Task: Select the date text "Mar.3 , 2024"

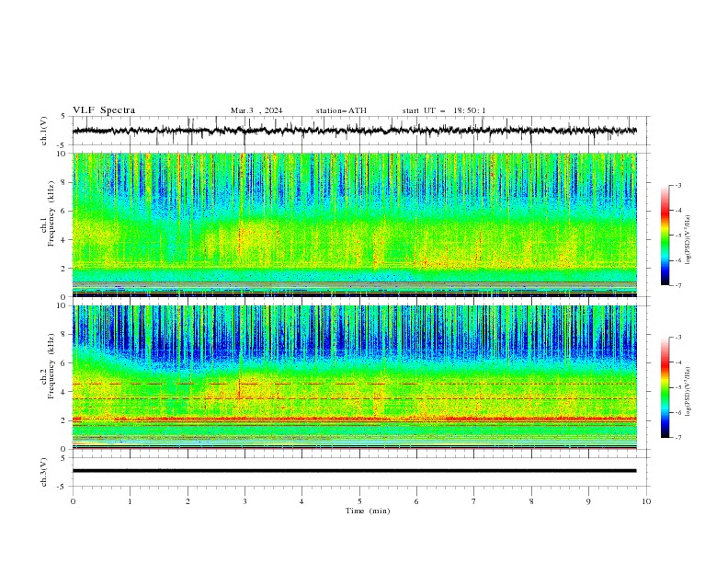Action: (x=256, y=110)
